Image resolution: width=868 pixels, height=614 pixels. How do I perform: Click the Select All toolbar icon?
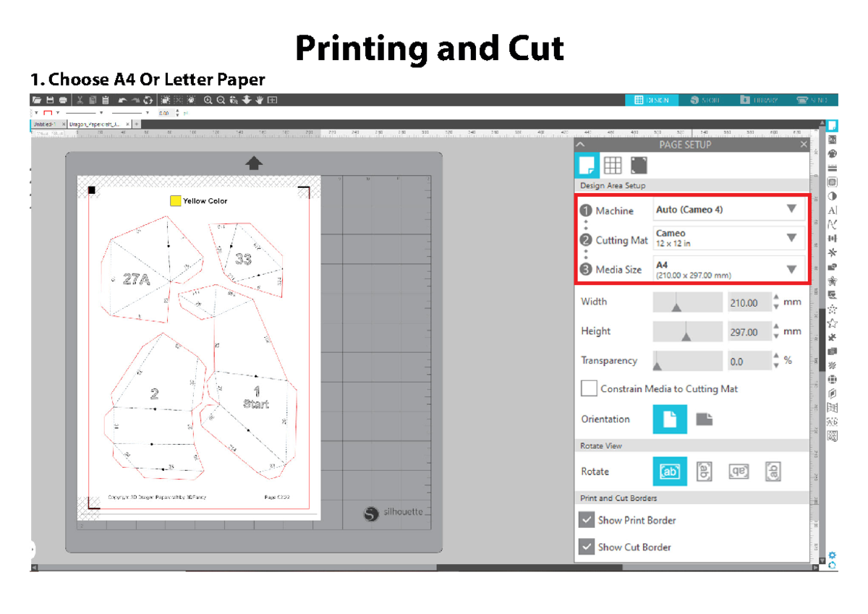[x=166, y=100]
